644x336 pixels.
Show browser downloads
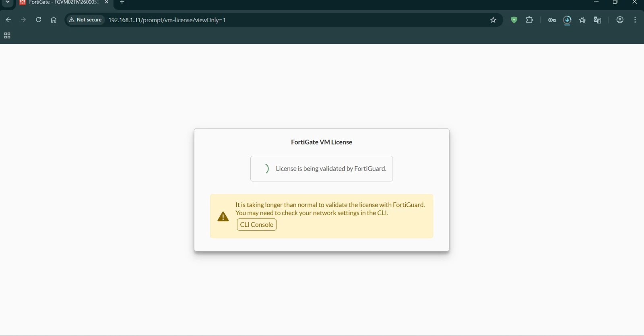click(x=567, y=20)
